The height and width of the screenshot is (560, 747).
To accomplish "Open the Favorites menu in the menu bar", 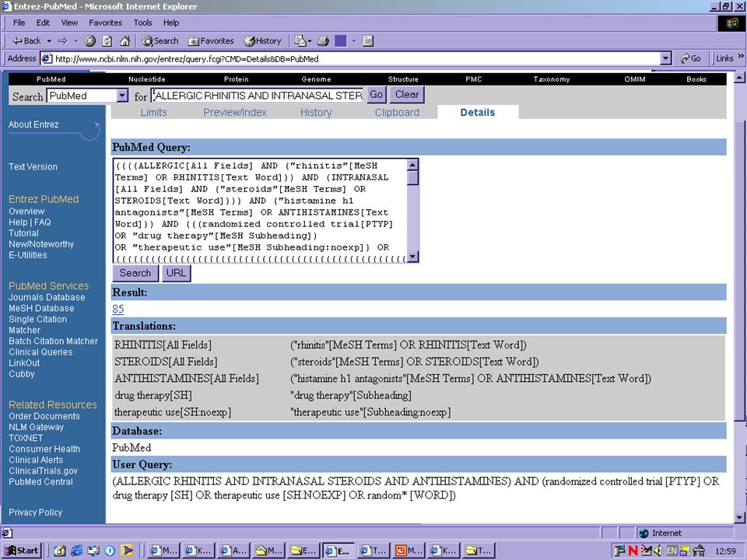I will [105, 23].
